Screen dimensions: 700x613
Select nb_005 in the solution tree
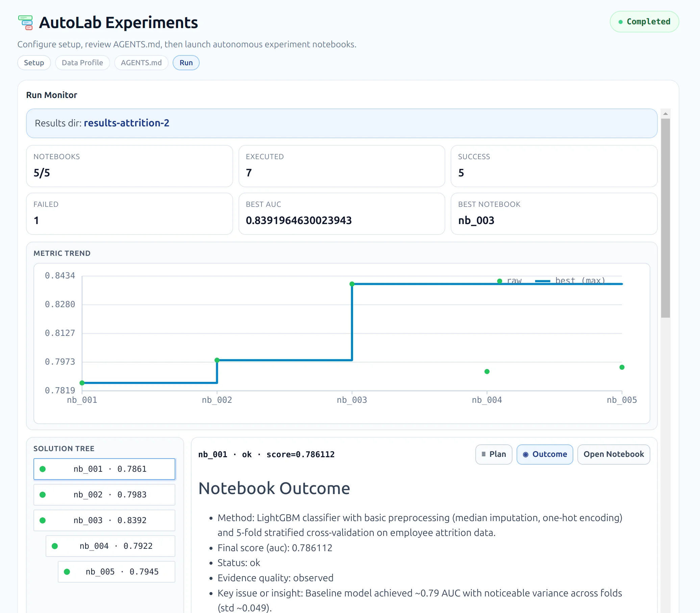(x=116, y=571)
